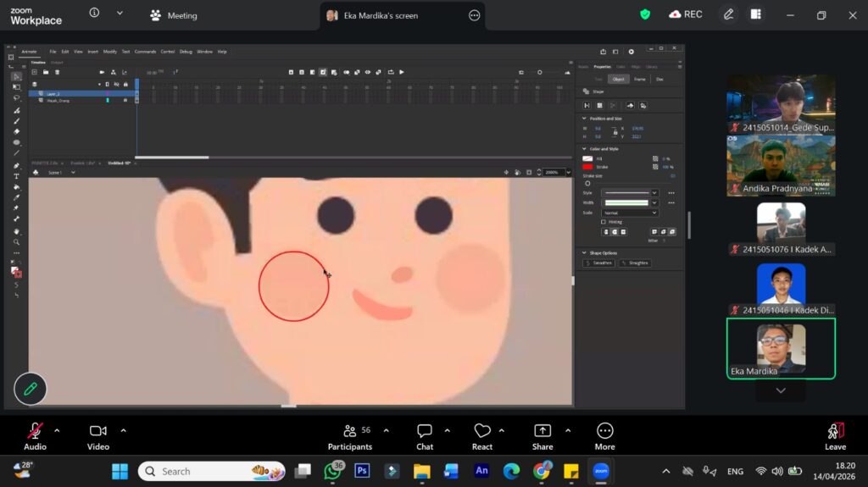The image size is (868, 487).
Task: Click the Straighten button
Action: point(635,263)
